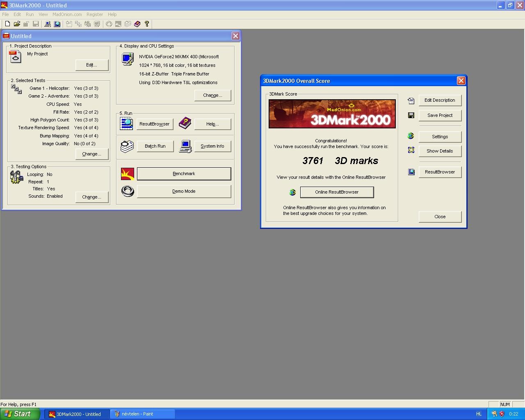Click the New project toolbar icon
The height and width of the screenshot is (420, 525).
coord(7,24)
